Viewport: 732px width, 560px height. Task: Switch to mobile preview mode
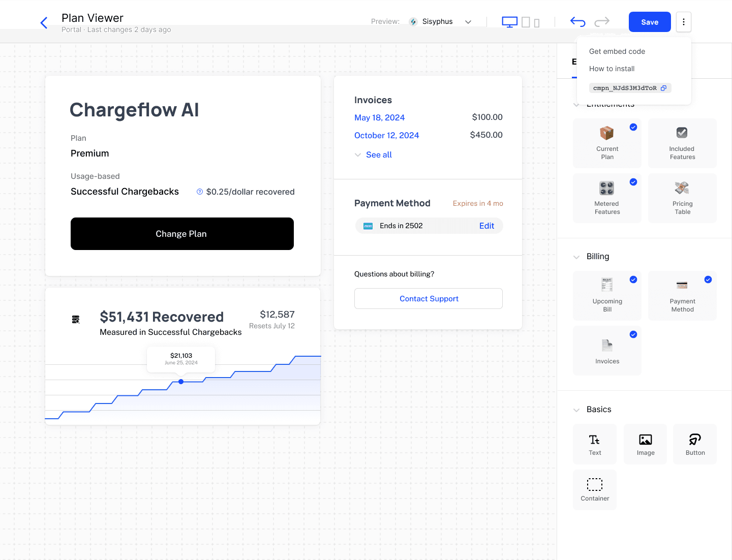[537, 23]
